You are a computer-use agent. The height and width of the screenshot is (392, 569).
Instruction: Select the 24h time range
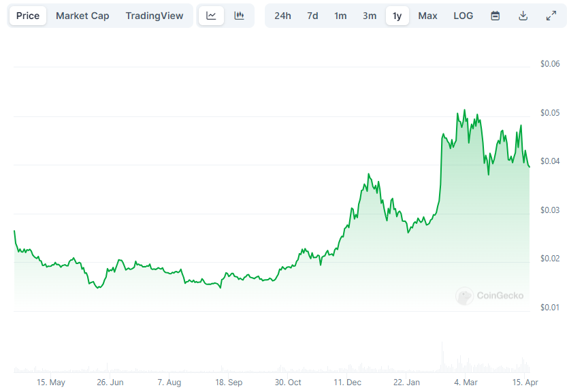point(282,16)
